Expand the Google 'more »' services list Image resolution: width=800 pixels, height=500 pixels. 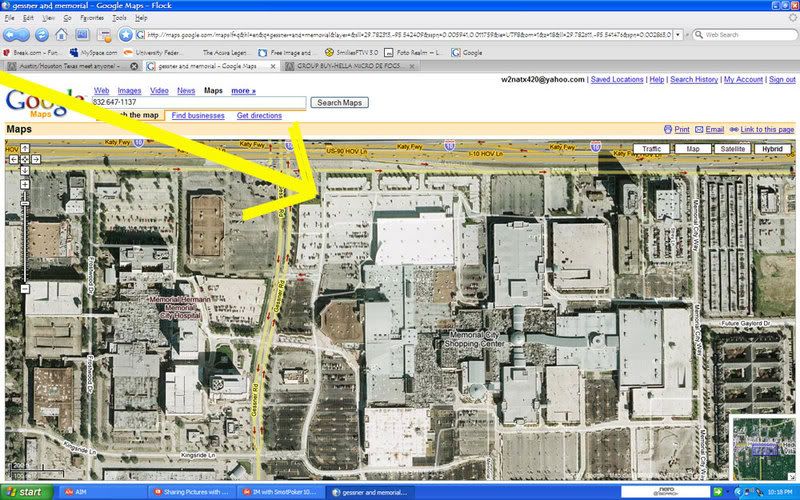coord(243,90)
